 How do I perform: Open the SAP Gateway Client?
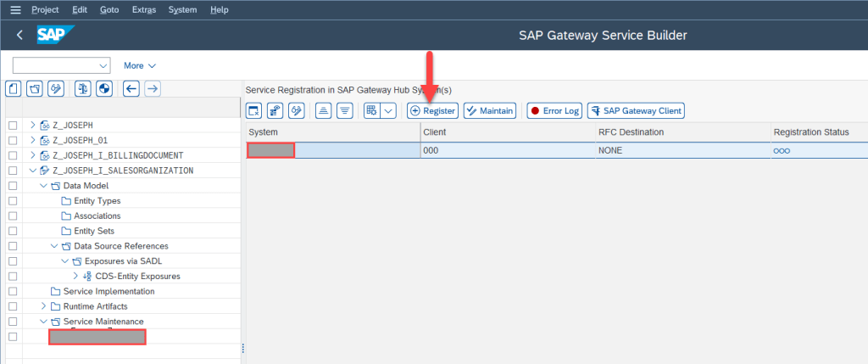click(x=636, y=111)
